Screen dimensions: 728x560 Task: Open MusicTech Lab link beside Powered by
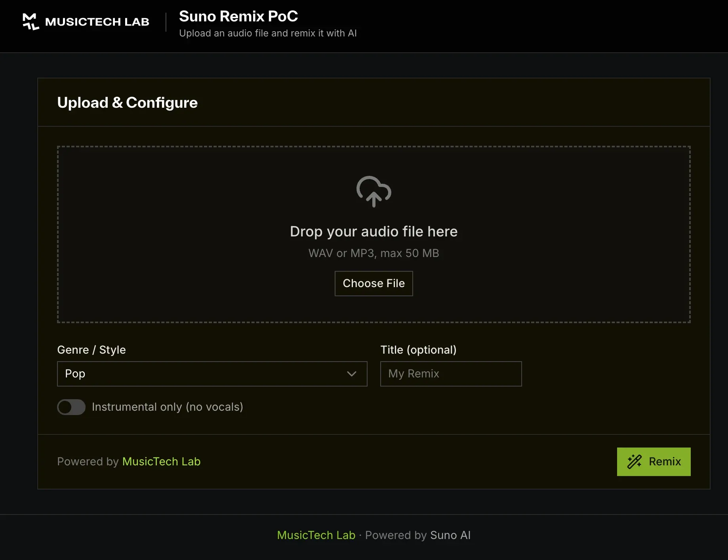(x=161, y=462)
